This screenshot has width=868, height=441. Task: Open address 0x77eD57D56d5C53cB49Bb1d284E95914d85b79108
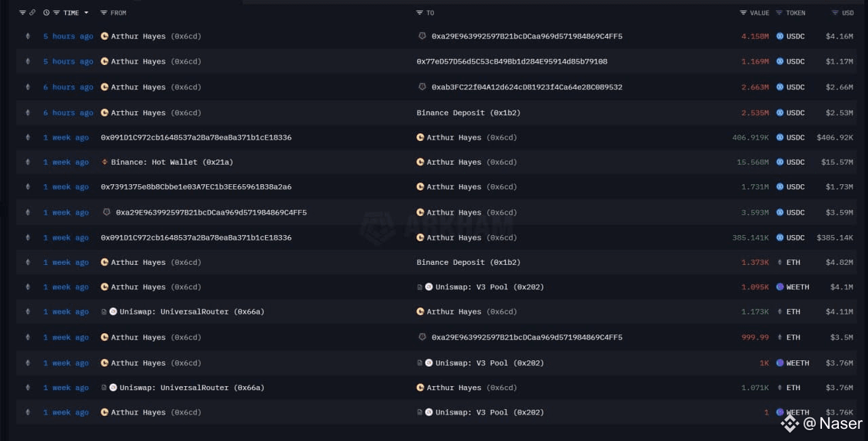coord(512,62)
